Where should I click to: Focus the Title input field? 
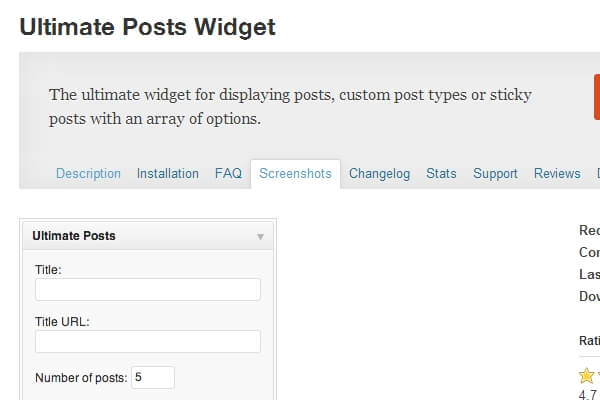pyautogui.click(x=148, y=290)
